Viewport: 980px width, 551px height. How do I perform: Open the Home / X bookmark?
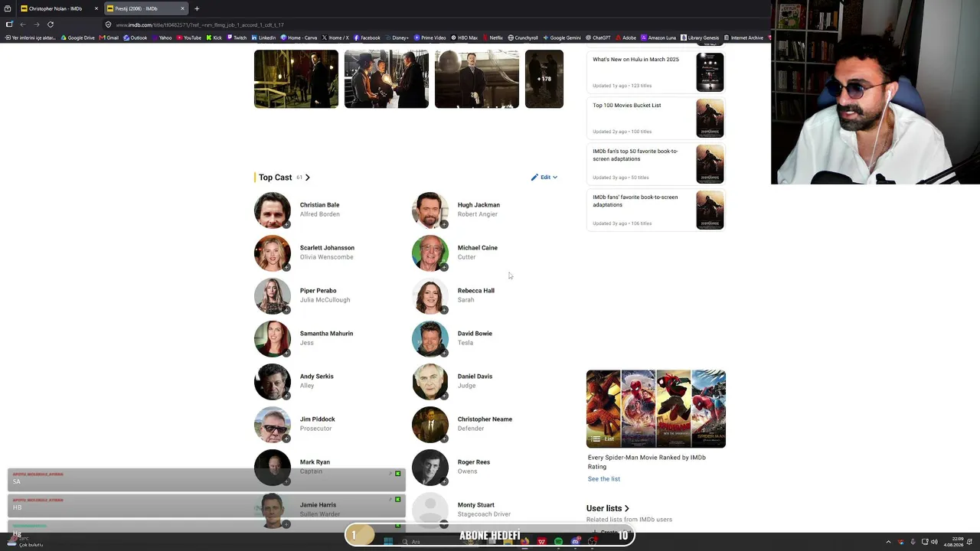coord(336,37)
